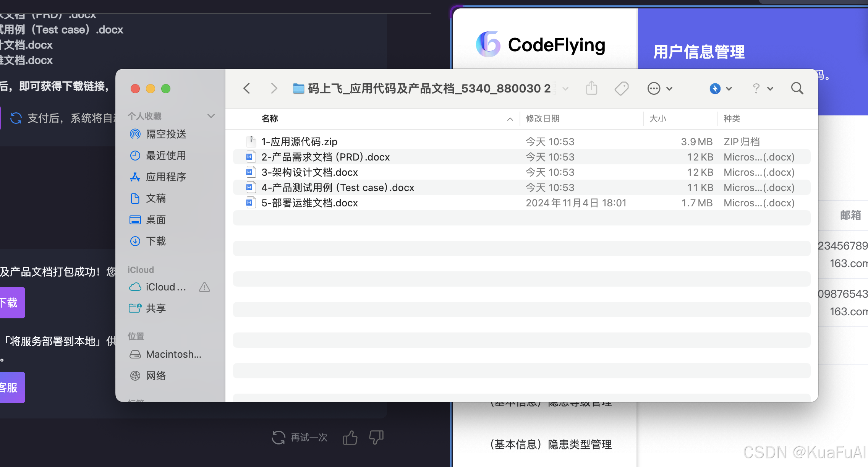Click the iCloud warning triangle icon

pyautogui.click(x=204, y=287)
